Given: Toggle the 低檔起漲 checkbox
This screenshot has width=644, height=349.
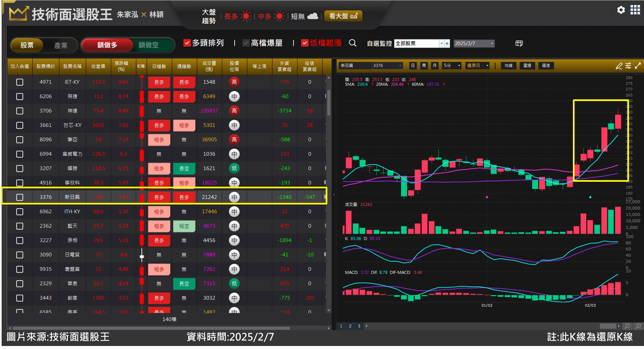Looking at the screenshot, I should [x=305, y=43].
